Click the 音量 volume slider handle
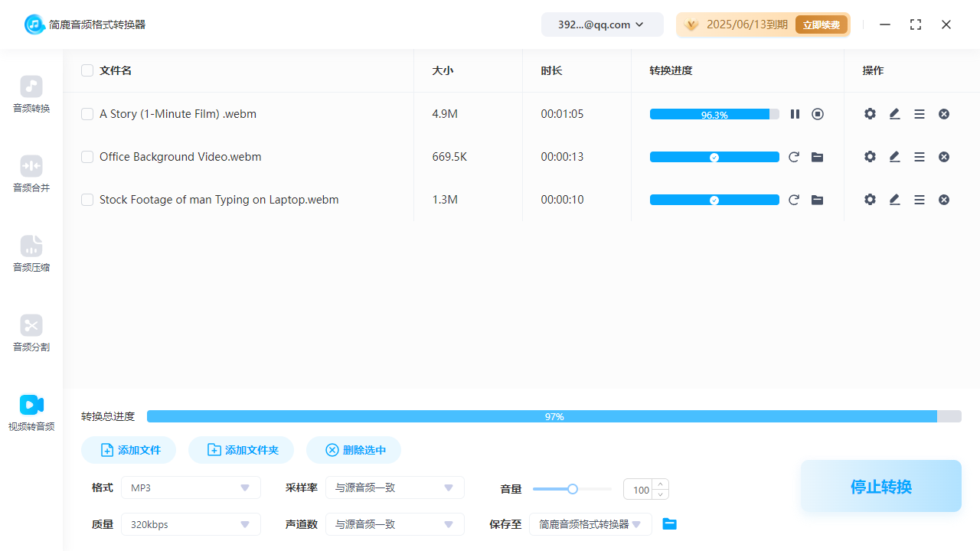 pyautogui.click(x=573, y=489)
